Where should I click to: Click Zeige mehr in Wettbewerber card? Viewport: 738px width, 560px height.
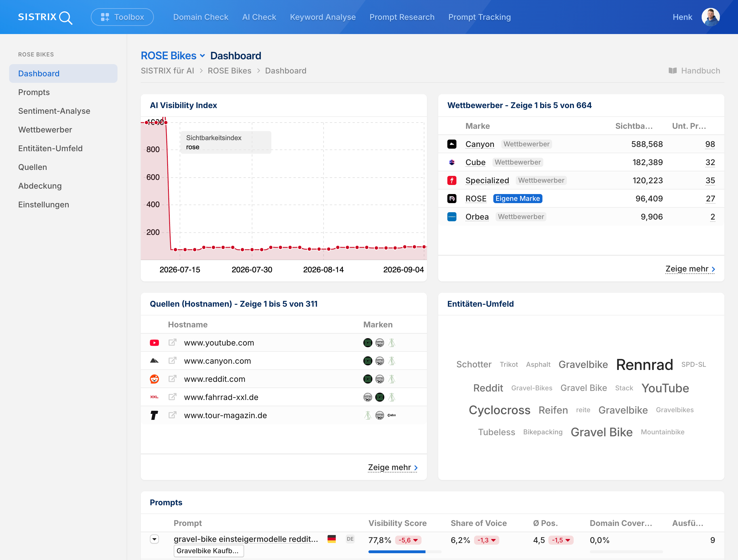[x=690, y=269]
